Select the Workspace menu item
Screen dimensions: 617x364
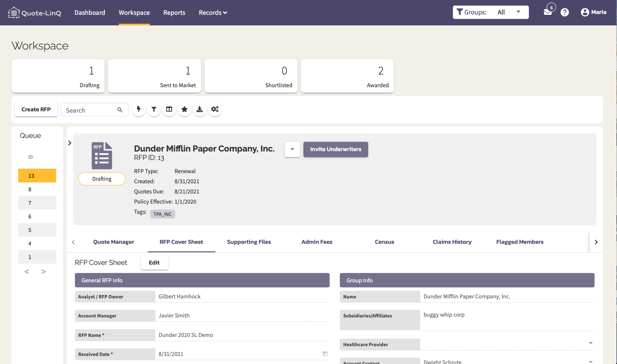[134, 13]
